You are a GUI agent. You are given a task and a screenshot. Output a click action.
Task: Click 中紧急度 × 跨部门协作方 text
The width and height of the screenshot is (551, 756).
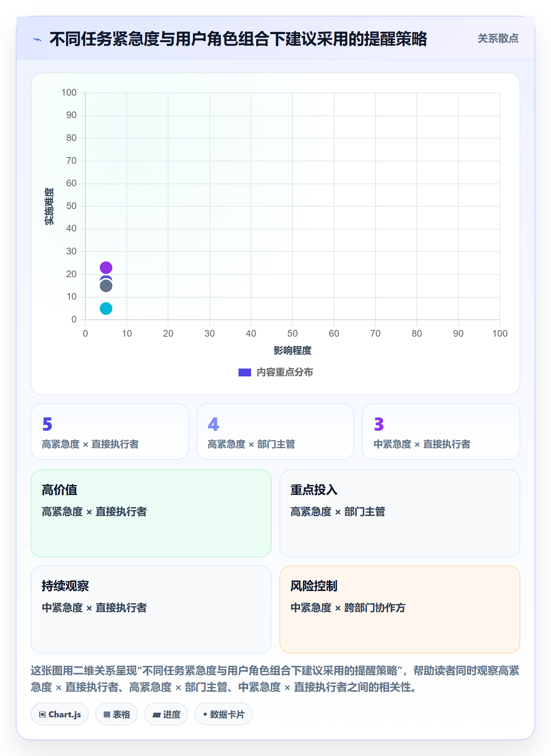[348, 608]
